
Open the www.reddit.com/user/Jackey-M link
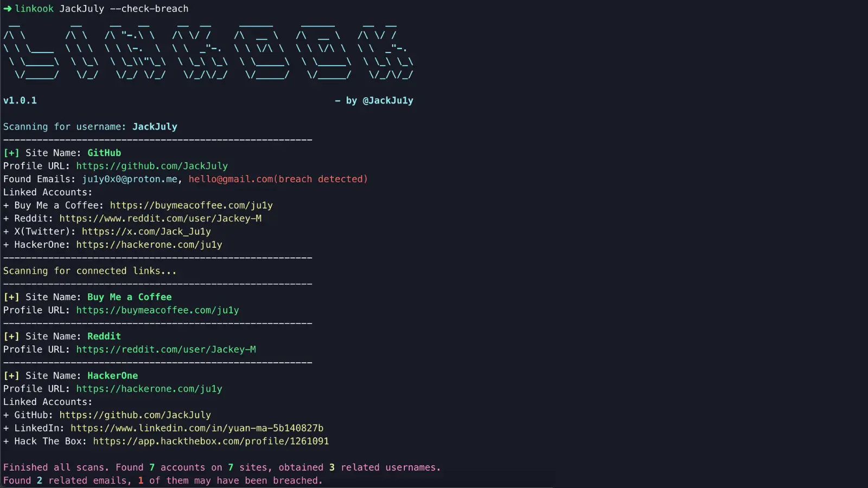161,219
